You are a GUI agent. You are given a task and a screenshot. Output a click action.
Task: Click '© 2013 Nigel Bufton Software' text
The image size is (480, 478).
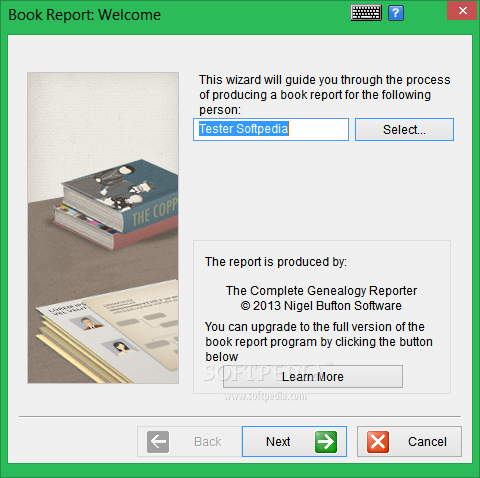321,306
